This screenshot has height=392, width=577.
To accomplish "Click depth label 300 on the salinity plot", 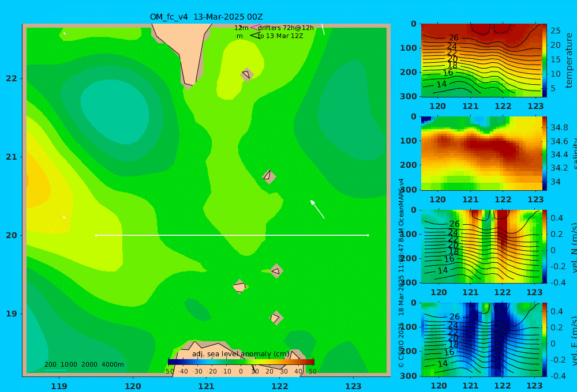I will 409,190.
